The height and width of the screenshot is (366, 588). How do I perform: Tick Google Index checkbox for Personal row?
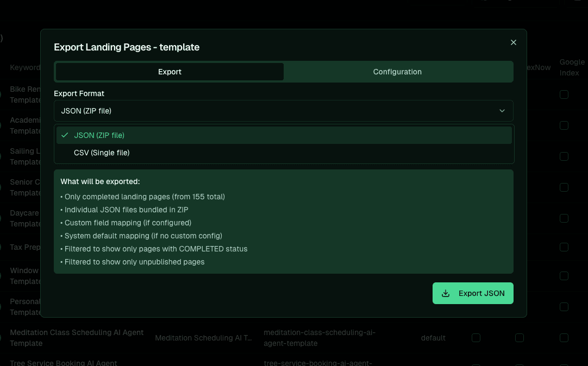click(564, 307)
